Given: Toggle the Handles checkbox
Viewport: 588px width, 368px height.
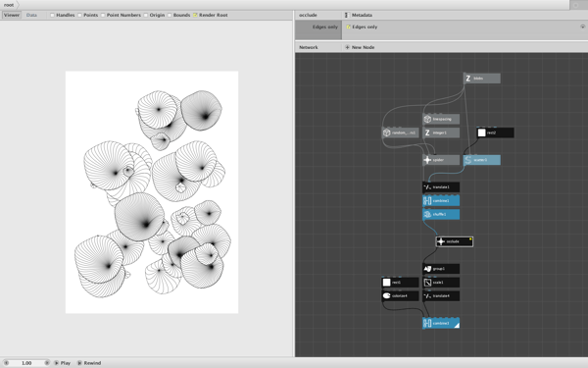Looking at the screenshot, I should [53, 15].
